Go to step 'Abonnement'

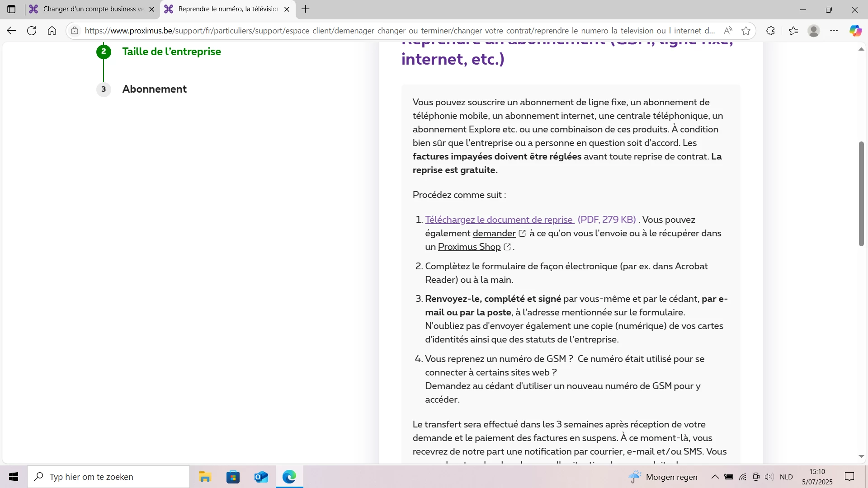coord(154,89)
